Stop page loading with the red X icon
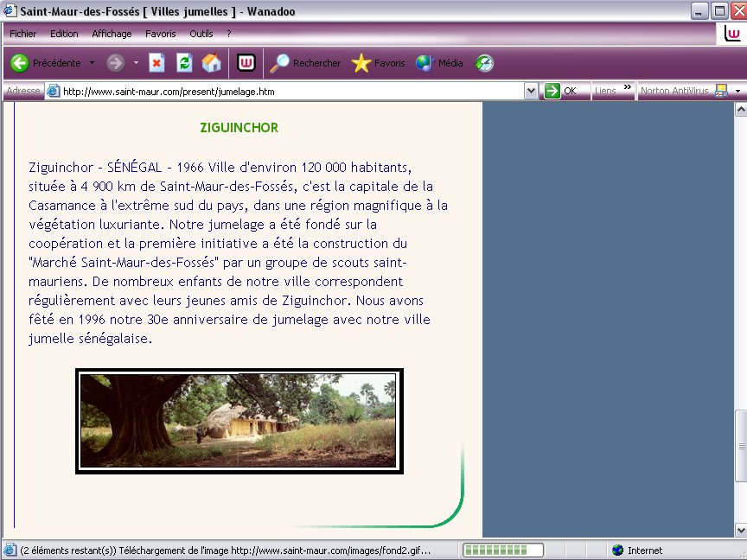Screen dimensions: 747x560 [x=156, y=63]
